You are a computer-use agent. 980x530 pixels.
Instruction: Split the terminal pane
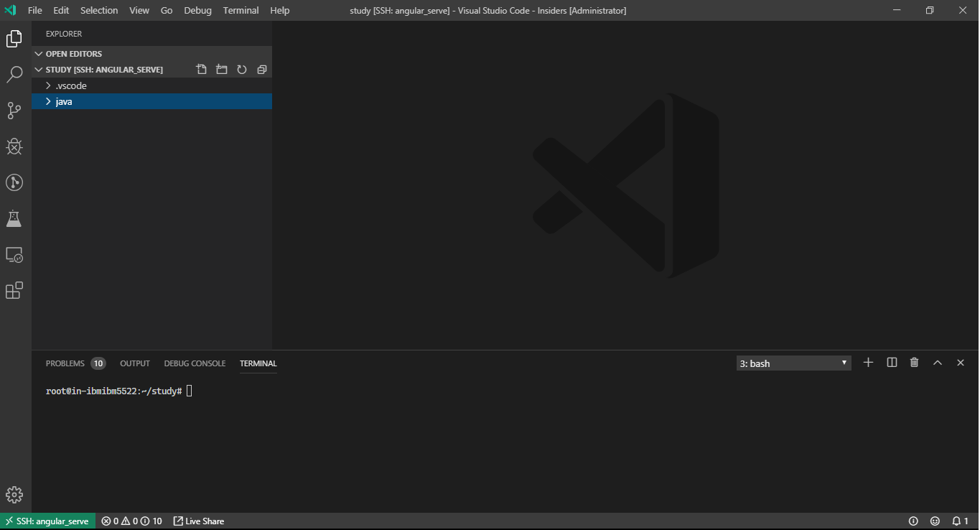click(x=892, y=363)
